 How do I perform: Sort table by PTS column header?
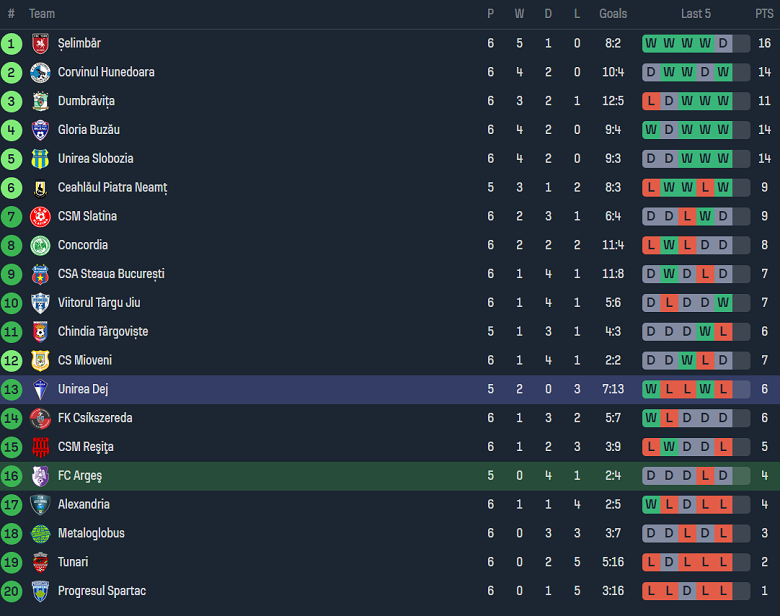tap(764, 14)
